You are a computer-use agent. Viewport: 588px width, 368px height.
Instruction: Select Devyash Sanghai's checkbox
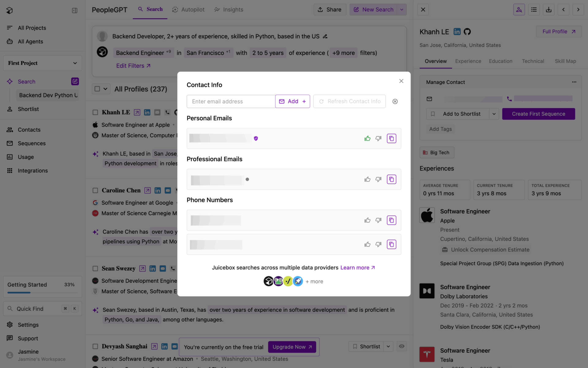tap(95, 346)
